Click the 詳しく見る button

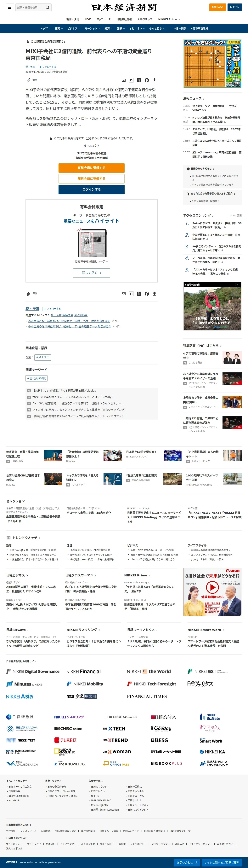point(92,273)
